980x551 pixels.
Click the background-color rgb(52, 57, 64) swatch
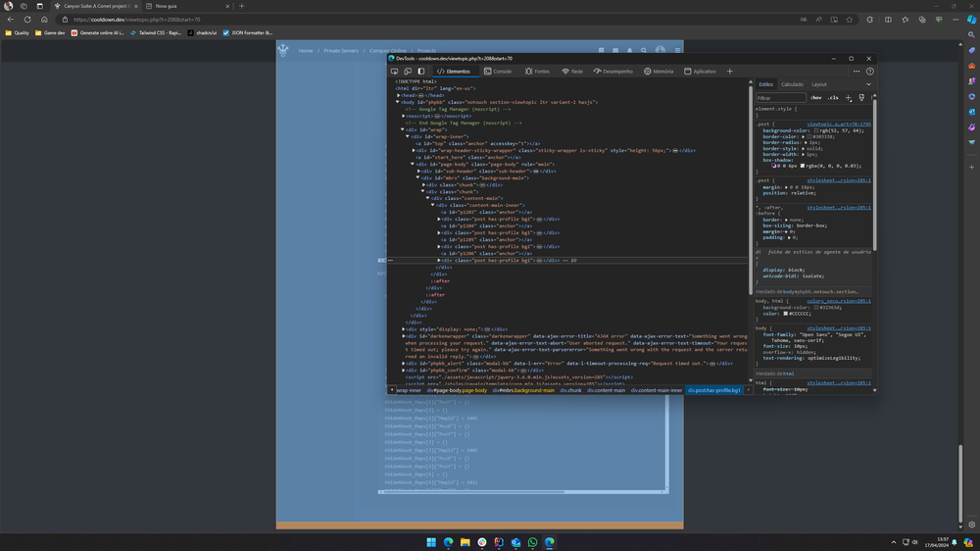coord(817,130)
